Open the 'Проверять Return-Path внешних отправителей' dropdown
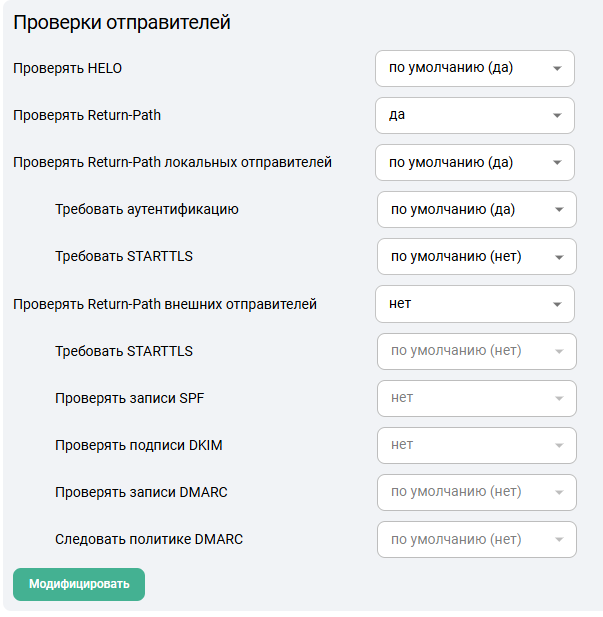Image resolution: width=603 pixels, height=617 pixels. click(x=475, y=303)
